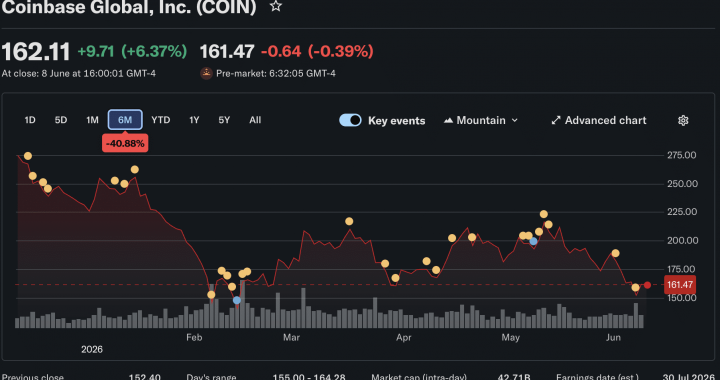Click the pre-market indicator icon
The image size is (720, 380).
[206, 73]
